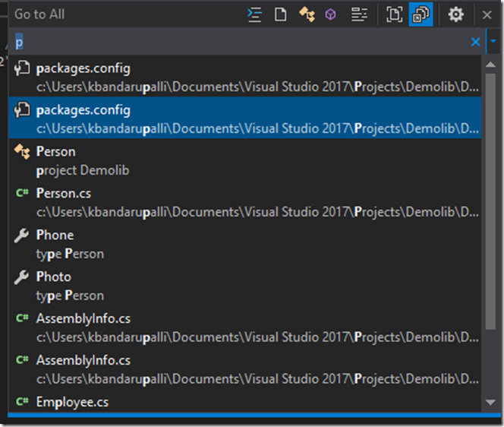Click 'type Person' text under Phone
Screen dimensions: 504x427
(x=70, y=254)
